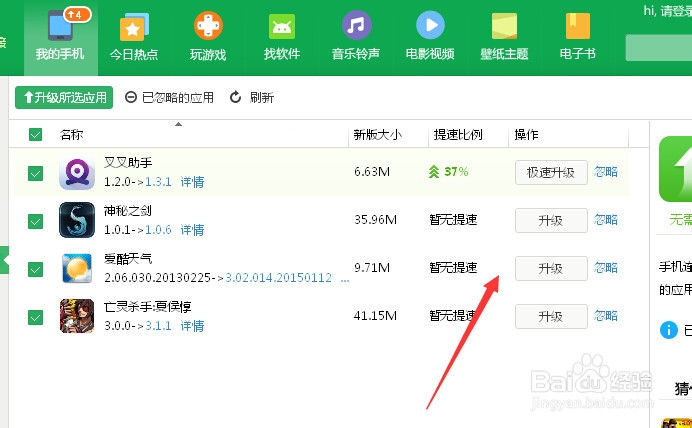This screenshot has width=692, height=428.
Task: Open 详情 link for 亡灵杀手:夏侯惇
Action: click(x=192, y=326)
